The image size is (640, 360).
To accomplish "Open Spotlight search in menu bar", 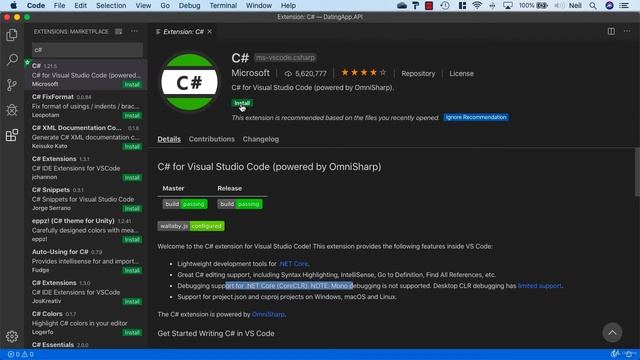I will tap(593, 5).
